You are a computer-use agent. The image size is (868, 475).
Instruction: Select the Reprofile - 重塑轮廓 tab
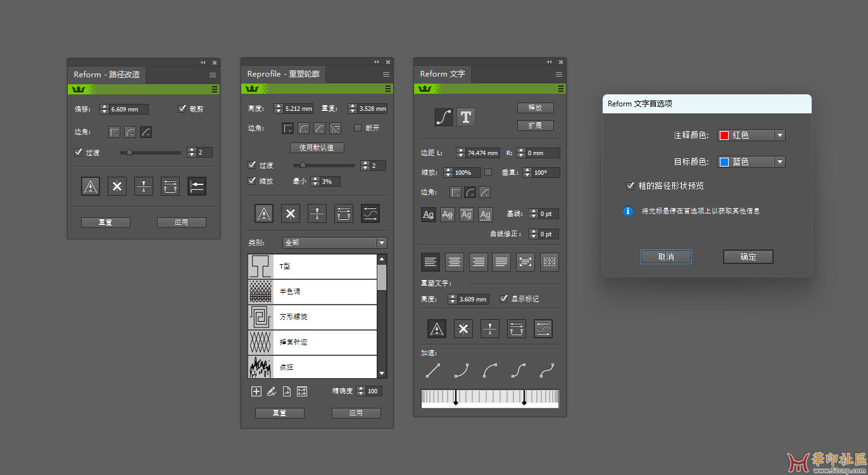tap(283, 74)
